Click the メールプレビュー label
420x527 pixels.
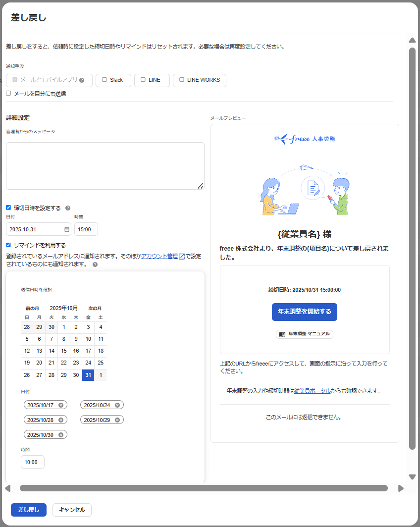coord(228,118)
